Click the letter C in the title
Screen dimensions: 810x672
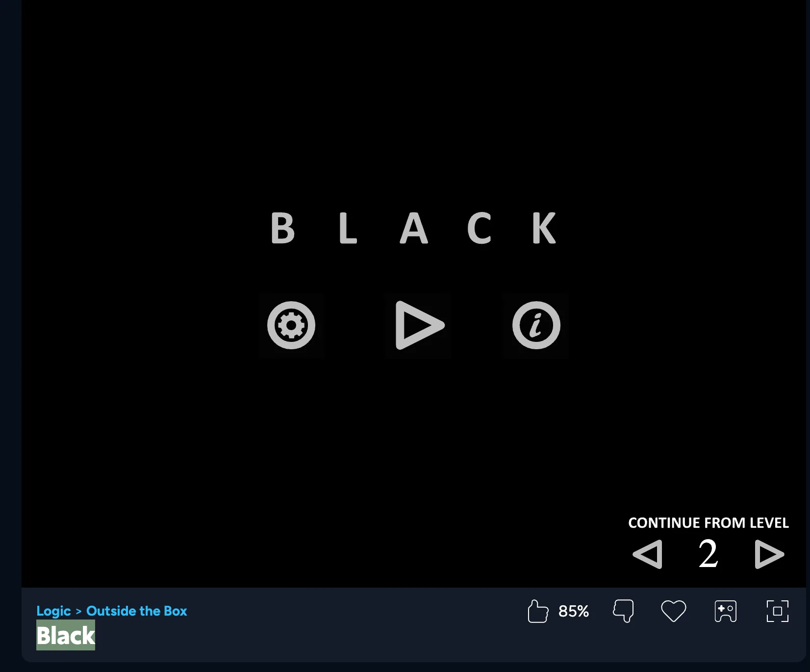pyautogui.click(x=479, y=228)
